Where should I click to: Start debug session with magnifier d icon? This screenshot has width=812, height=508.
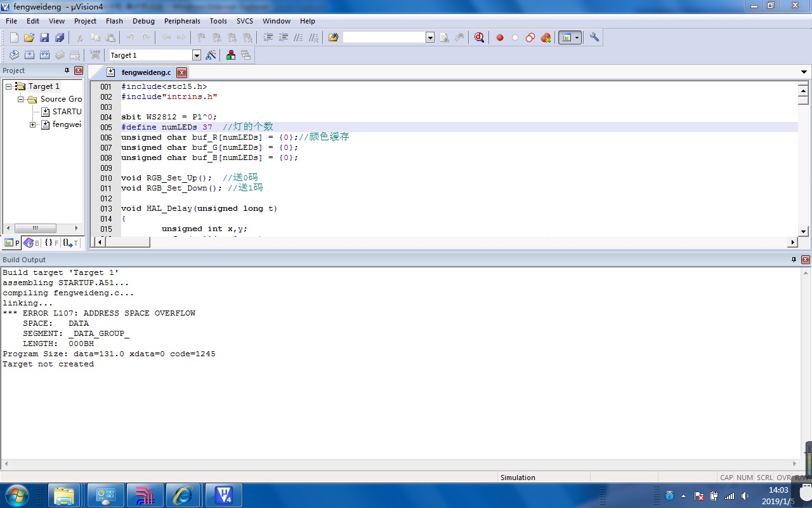pyautogui.click(x=479, y=37)
